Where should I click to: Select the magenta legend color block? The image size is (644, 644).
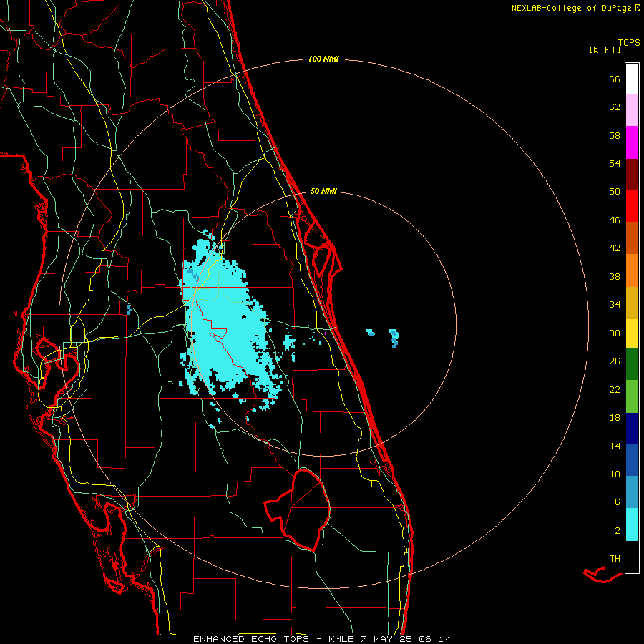click(x=632, y=142)
